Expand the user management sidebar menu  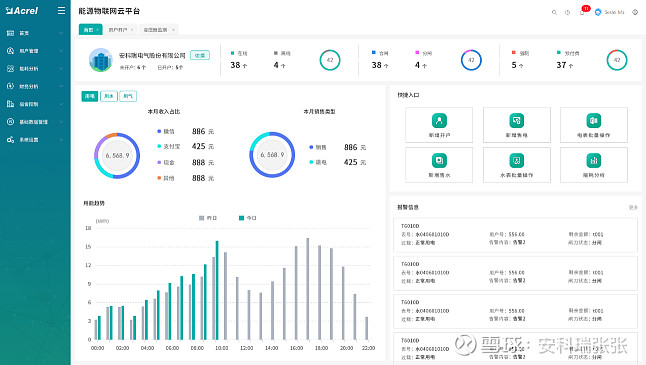click(x=35, y=51)
